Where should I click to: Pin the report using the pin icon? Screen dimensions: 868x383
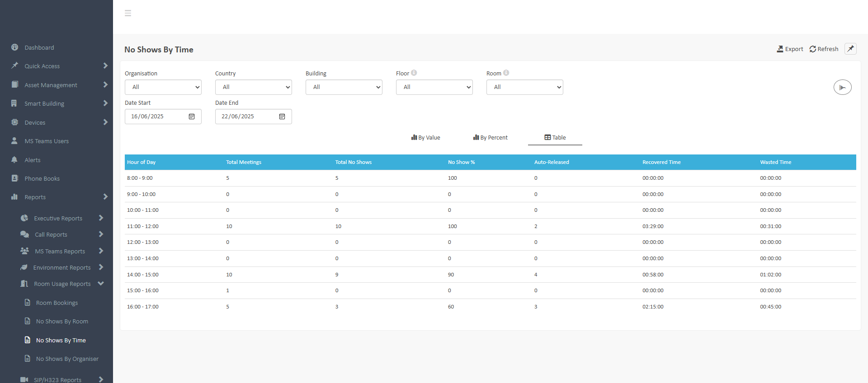point(851,49)
